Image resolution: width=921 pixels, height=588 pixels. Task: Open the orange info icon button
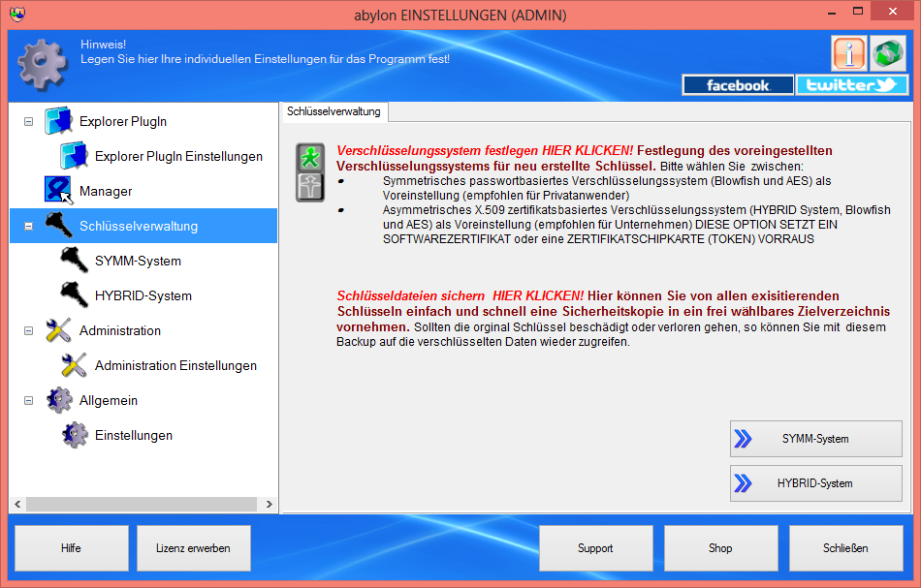(848, 54)
